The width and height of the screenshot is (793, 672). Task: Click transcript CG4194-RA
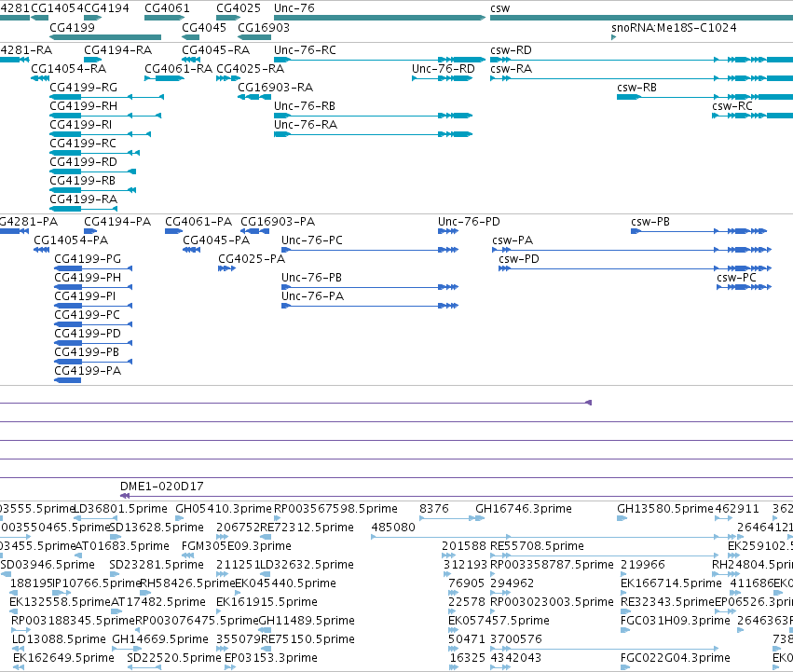pyautogui.click(x=117, y=50)
